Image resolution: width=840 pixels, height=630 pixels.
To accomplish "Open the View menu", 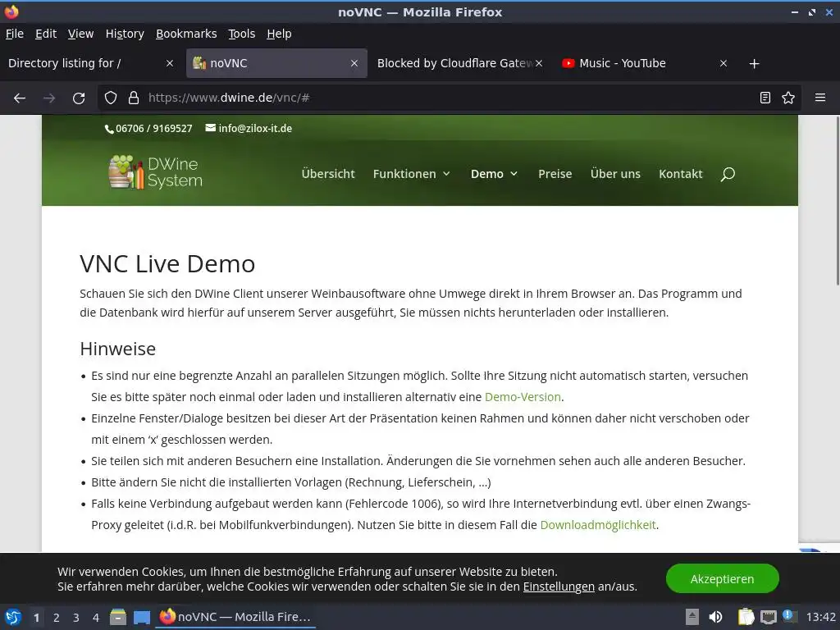I will point(81,34).
